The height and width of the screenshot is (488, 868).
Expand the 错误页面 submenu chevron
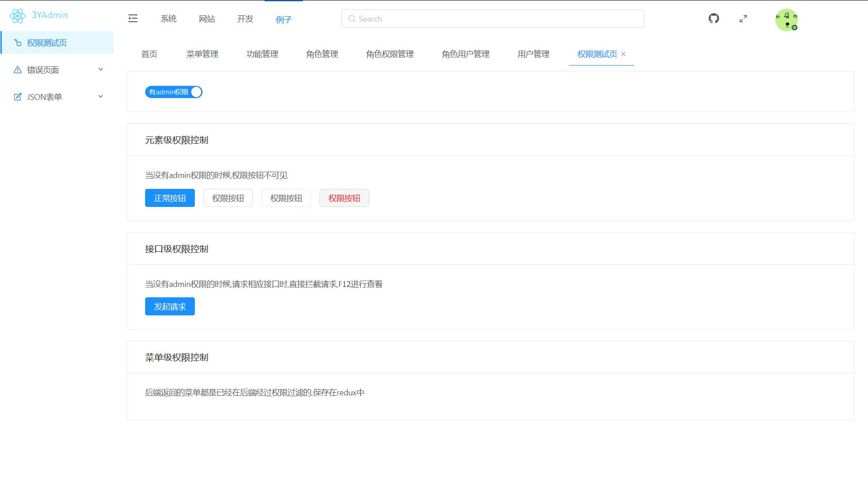pyautogui.click(x=101, y=70)
